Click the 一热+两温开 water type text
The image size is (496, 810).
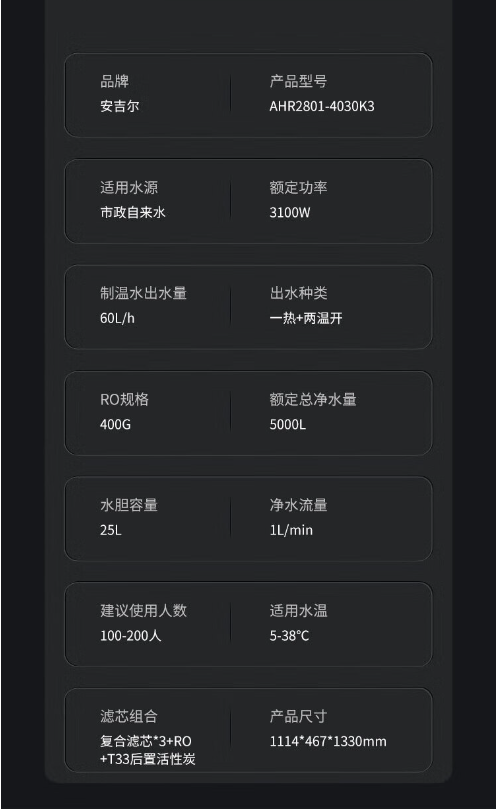(306, 318)
